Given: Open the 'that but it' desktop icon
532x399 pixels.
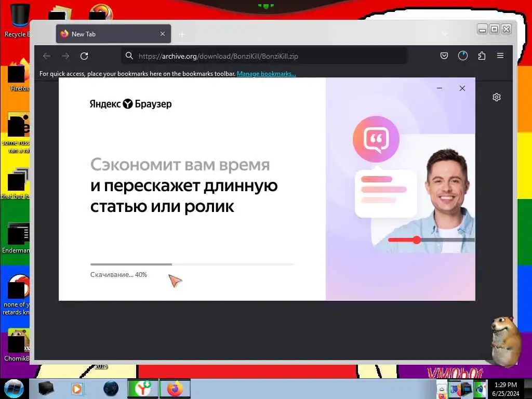Looking at the screenshot, I should click(16, 183).
